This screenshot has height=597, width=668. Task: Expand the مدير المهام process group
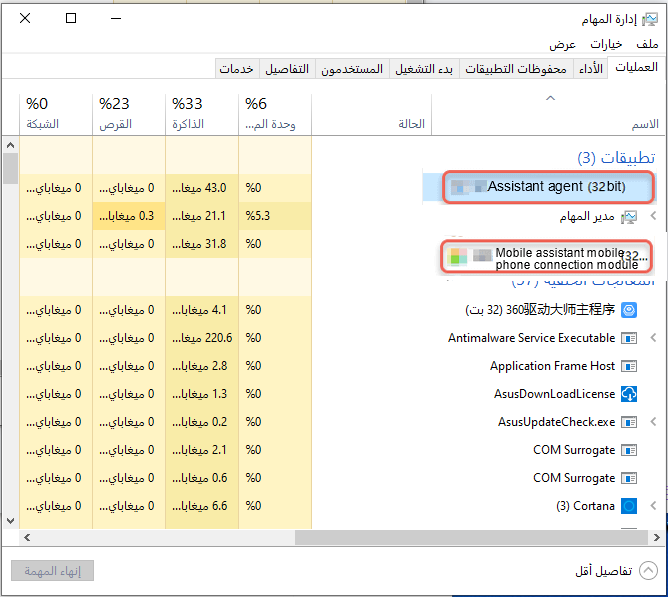(654, 216)
